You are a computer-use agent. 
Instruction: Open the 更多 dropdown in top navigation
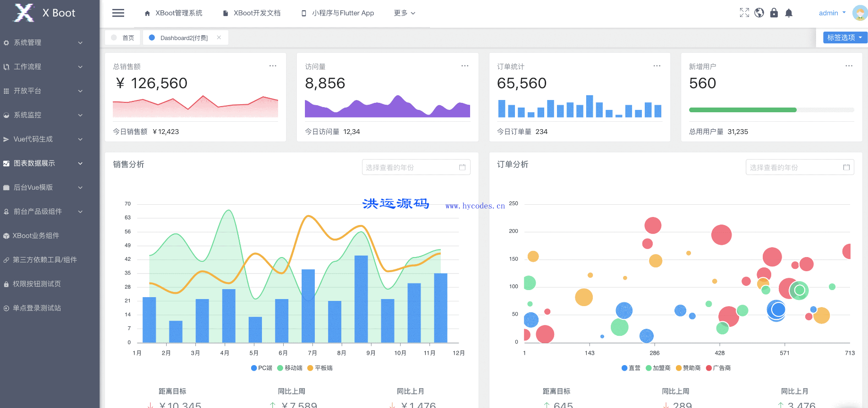tap(405, 13)
